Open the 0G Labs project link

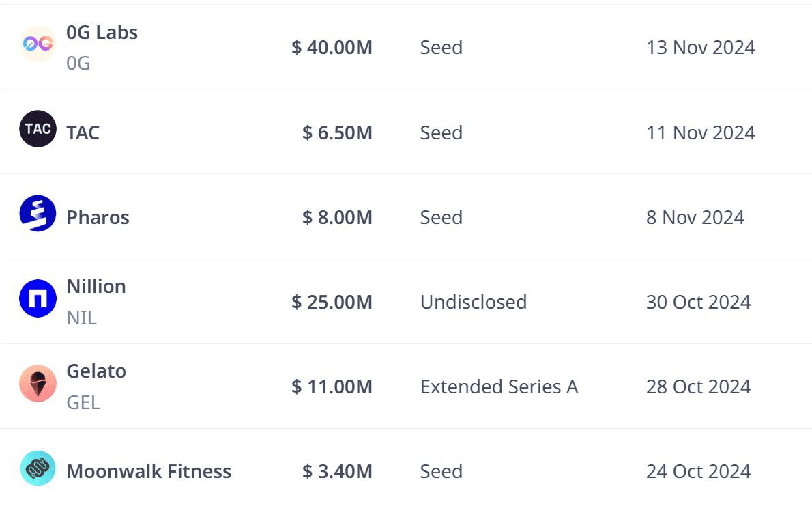(102, 32)
